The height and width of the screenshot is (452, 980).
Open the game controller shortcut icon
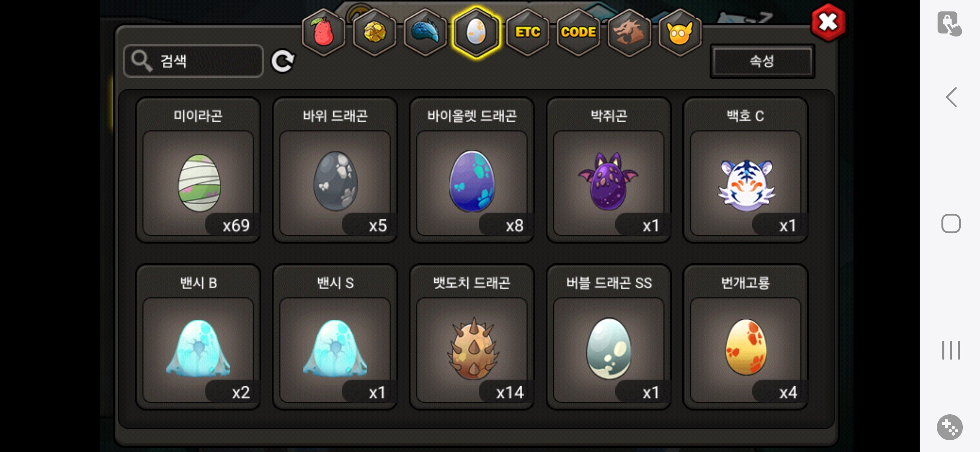(x=949, y=427)
